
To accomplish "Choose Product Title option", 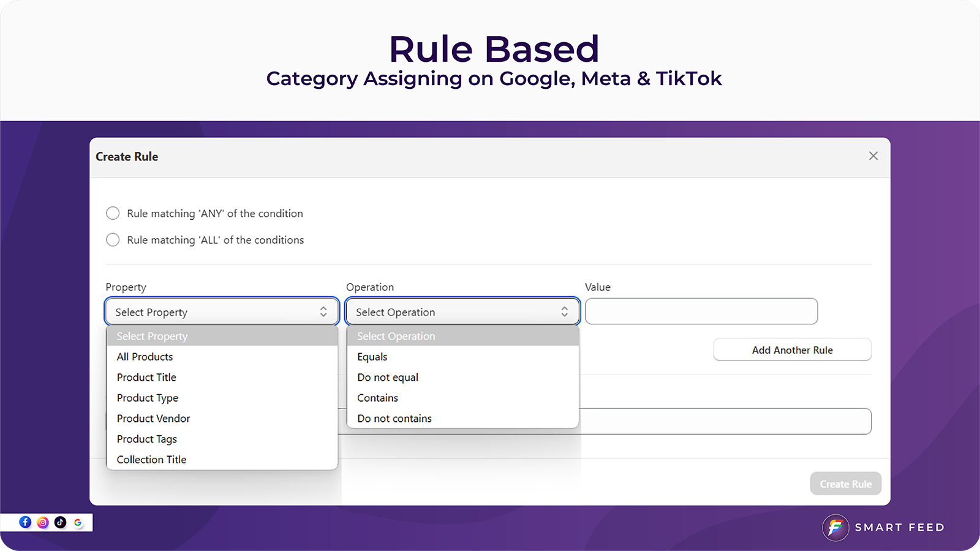I will click(x=222, y=377).
